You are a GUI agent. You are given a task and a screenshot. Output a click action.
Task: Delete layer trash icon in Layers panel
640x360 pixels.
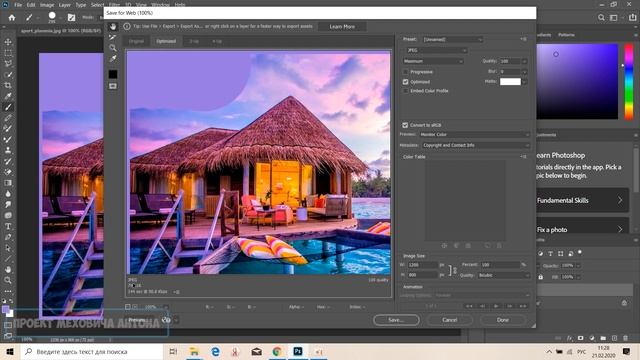[625, 338]
